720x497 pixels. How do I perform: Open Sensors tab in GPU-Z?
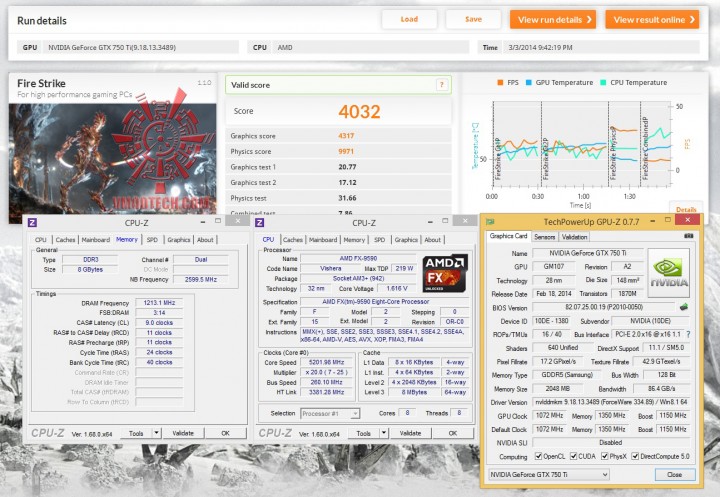545,237
